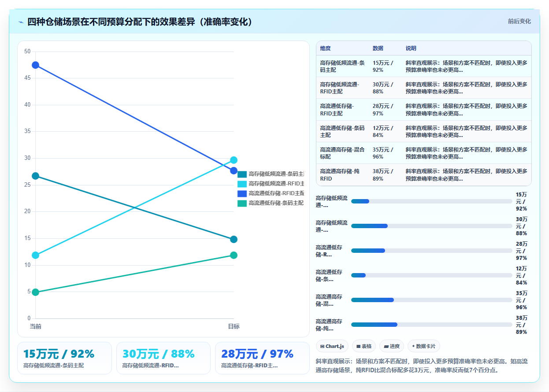The width and height of the screenshot is (549, 392).
Task: Click the blue line's 当前 point near 47.5
Action: pyautogui.click(x=35, y=65)
